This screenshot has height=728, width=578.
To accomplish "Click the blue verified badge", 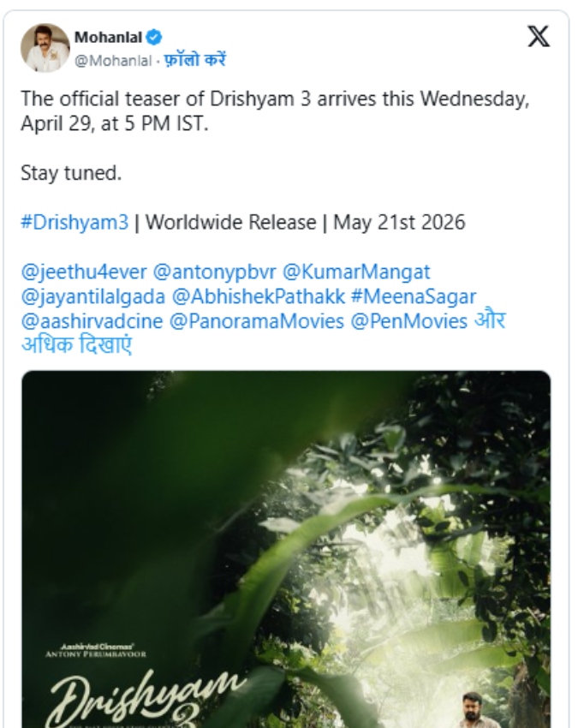I will 154,37.
